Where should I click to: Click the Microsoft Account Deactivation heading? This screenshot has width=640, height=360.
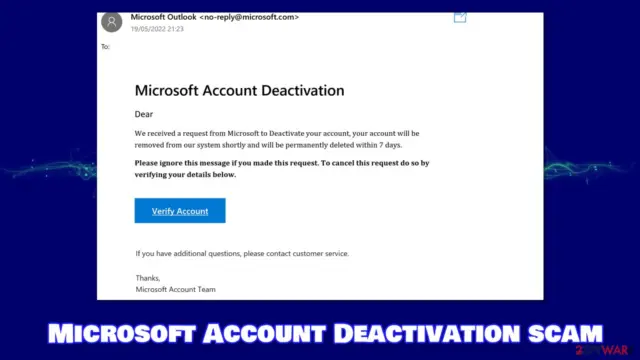coord(240,90)
